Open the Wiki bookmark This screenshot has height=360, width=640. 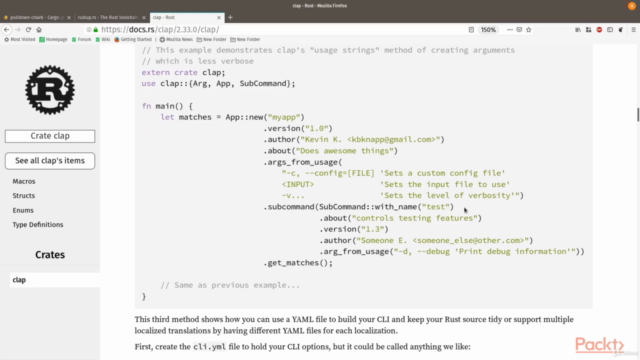coord(103,40)
